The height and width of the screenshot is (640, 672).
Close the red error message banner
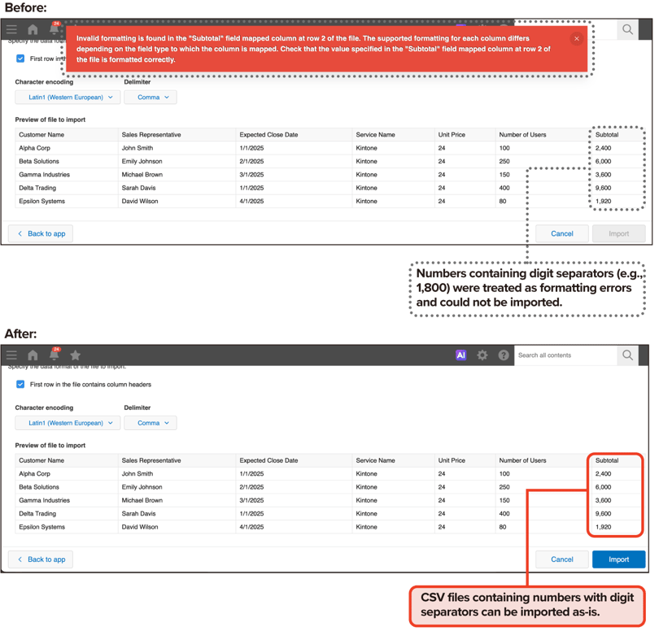[577, 38]
